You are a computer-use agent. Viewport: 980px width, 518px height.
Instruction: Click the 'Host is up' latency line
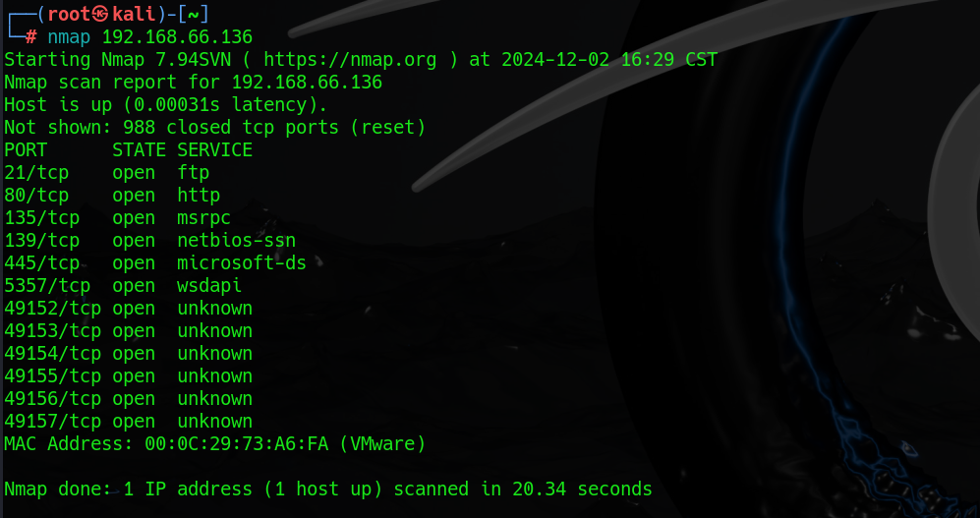click(166, 104)
